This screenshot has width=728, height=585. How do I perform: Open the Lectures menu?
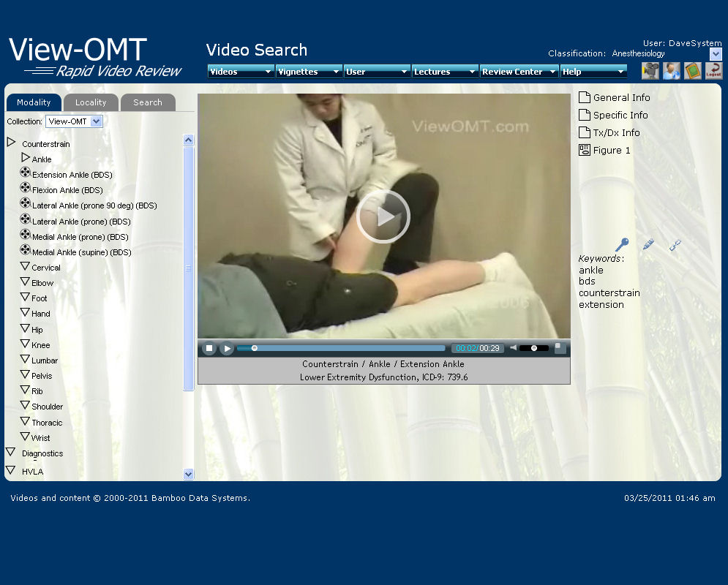coord(444,72)
